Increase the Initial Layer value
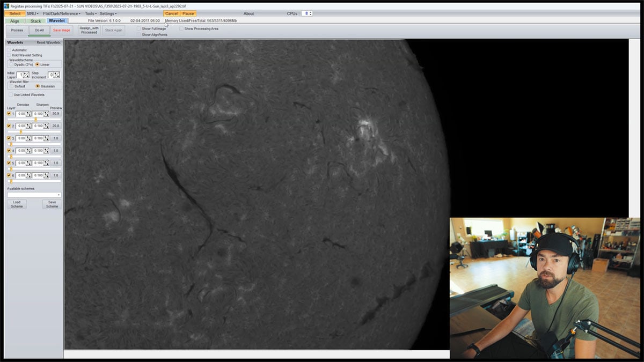This screenshot has width=644, height=362. click(x=25, y=73)
